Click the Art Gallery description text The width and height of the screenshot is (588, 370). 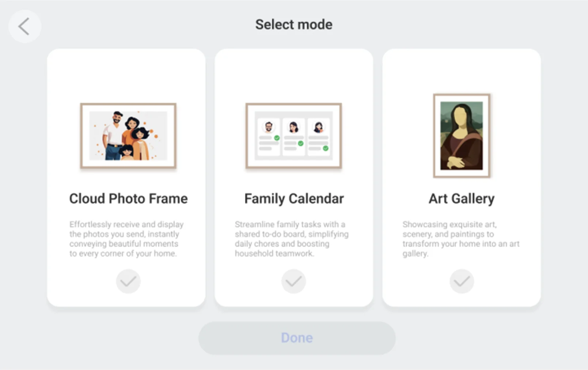click(460, 239)
